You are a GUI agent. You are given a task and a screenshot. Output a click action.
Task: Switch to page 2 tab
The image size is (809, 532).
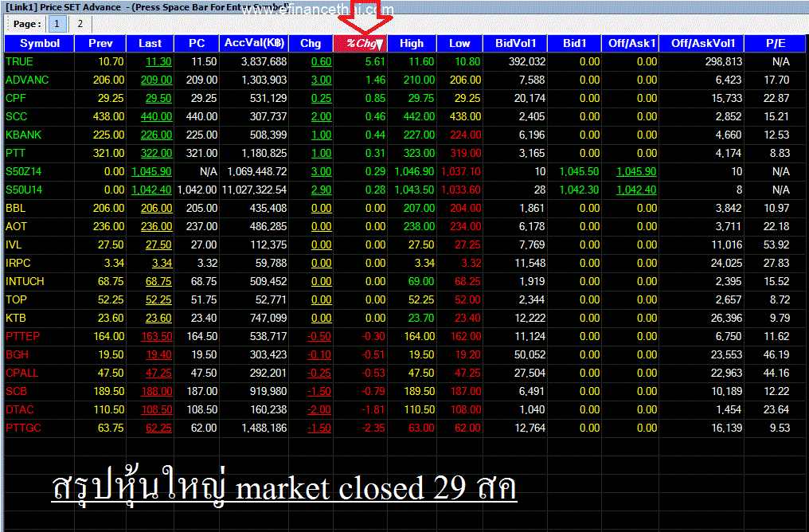click(80, 24)
